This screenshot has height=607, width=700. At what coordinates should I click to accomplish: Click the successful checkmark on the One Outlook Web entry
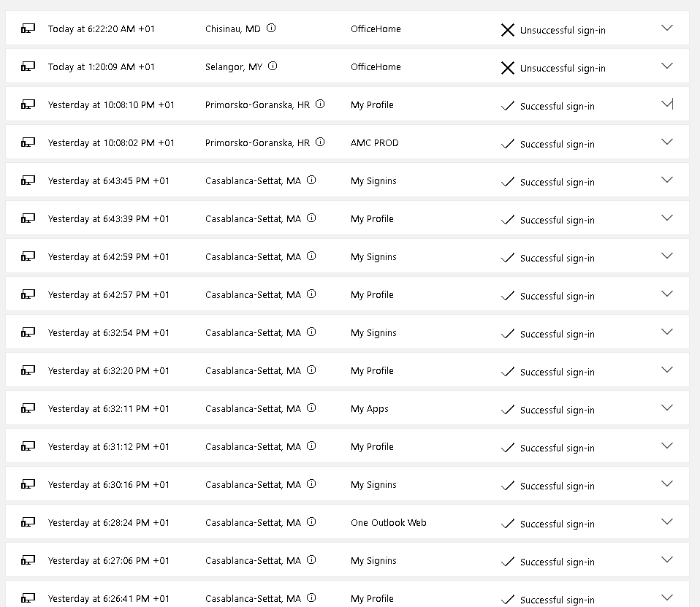click(x=508, y=524)
